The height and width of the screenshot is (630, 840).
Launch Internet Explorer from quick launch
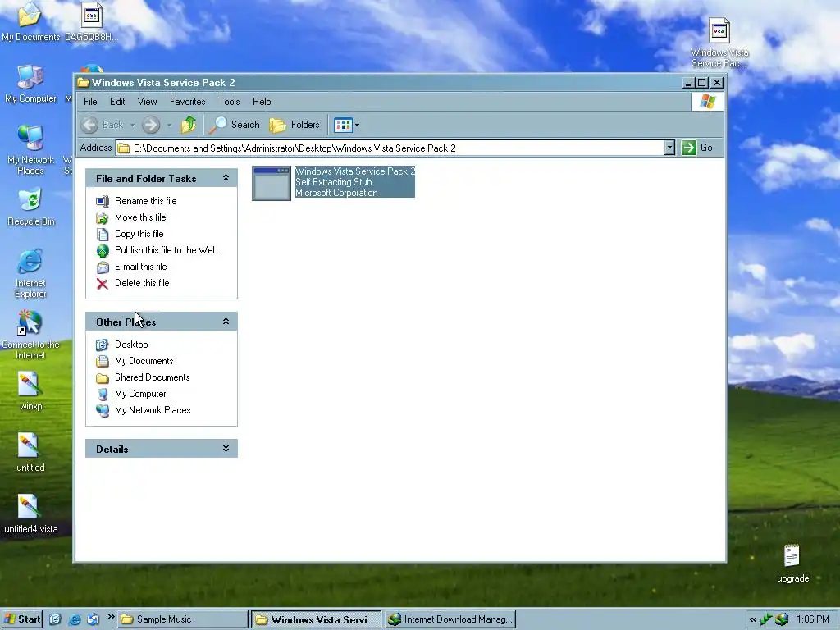[75, 619]
